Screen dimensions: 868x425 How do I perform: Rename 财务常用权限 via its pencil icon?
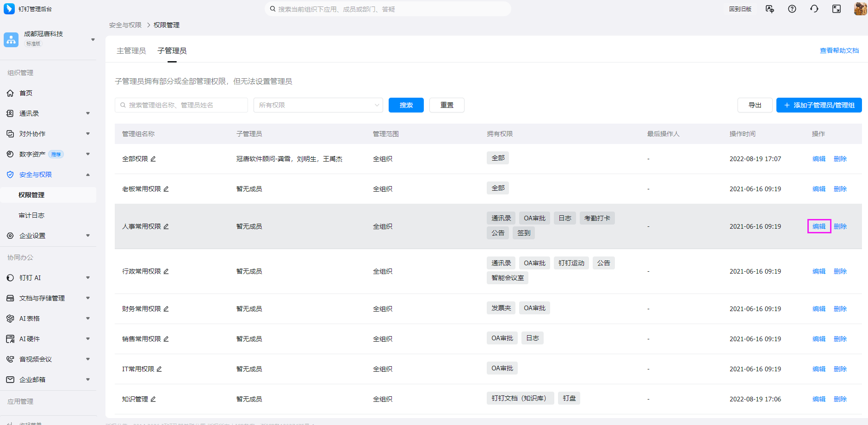point(166,309)
